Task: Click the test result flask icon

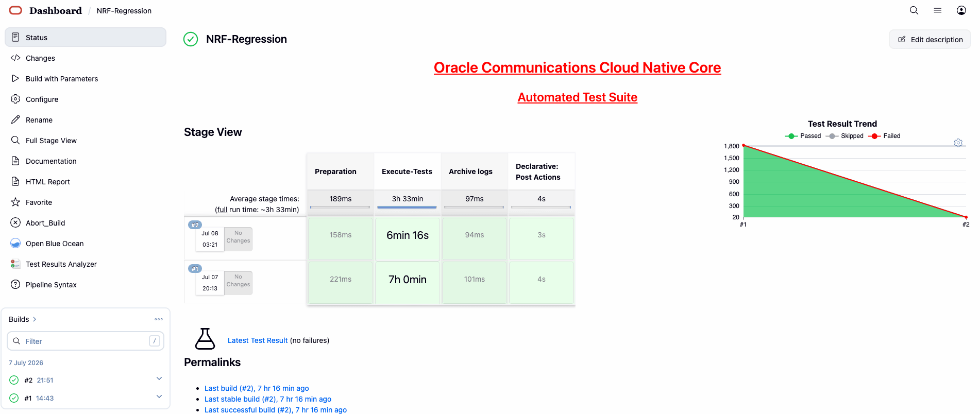Action: (205, 339)
